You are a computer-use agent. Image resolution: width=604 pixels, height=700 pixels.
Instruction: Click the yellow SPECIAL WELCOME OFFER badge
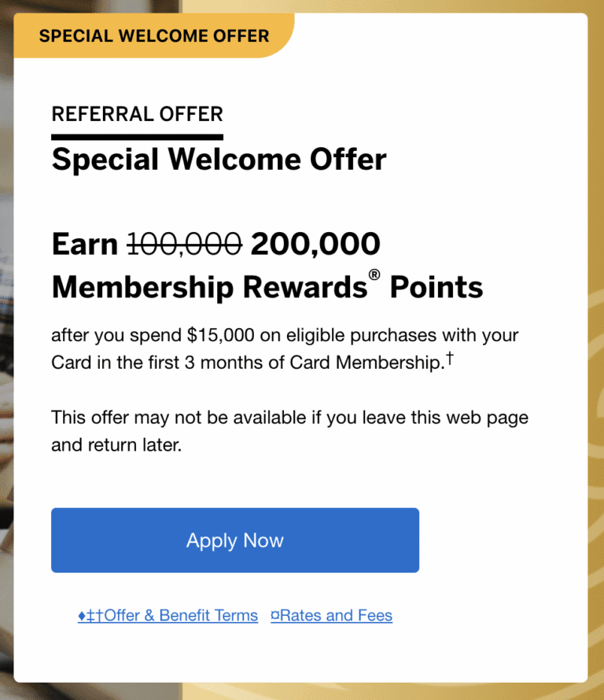click(154, 36)
